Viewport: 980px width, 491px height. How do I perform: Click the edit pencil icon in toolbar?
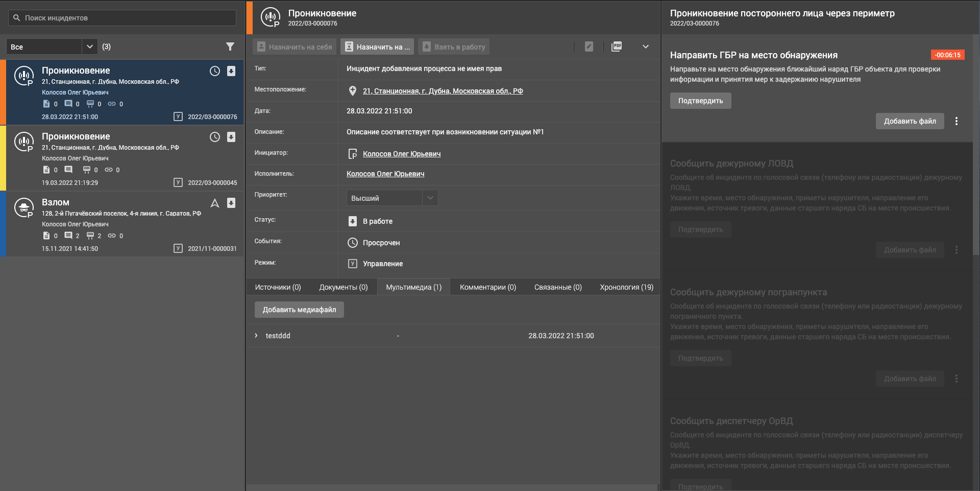tap(589, 46)
